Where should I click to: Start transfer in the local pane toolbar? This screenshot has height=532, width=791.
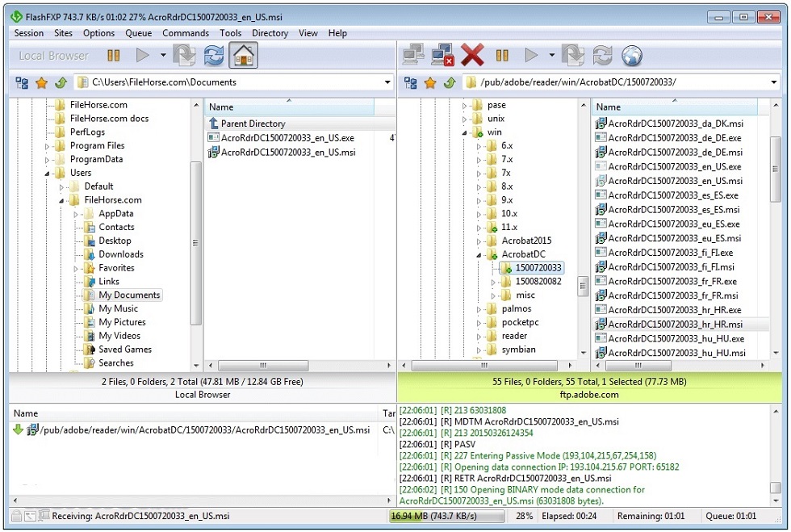point(143,55)
